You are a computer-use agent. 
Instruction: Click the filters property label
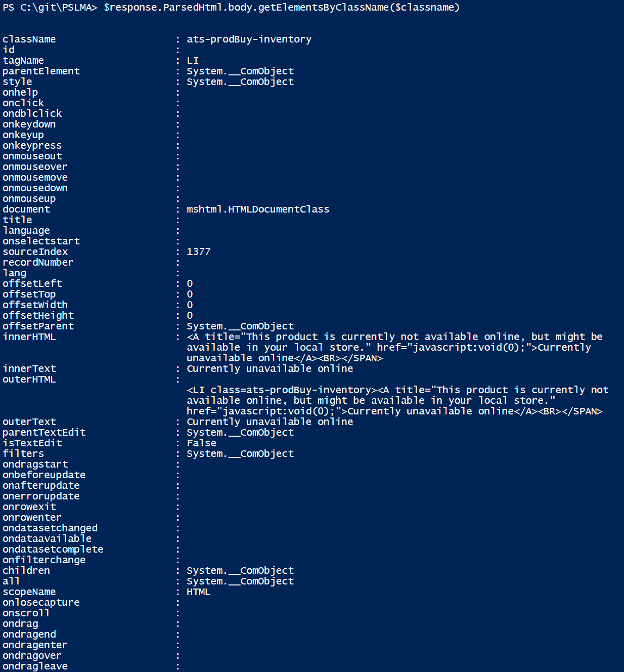[x=23, y=454]
